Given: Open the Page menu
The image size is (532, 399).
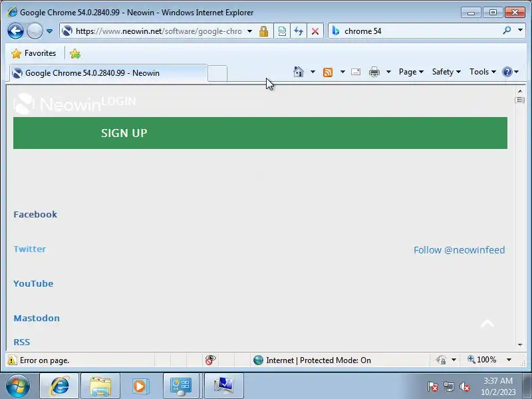Looking at the screenshot, I should [x=411, y=72].
